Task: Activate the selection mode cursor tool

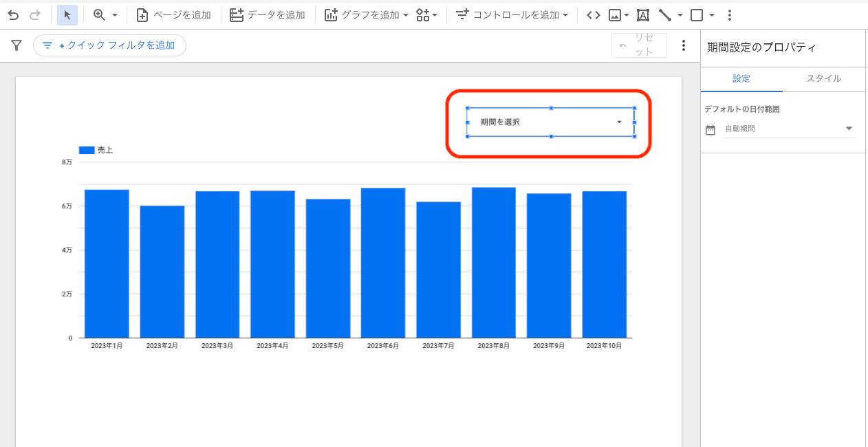Action: pyautogui.click(x=67, y=14)
